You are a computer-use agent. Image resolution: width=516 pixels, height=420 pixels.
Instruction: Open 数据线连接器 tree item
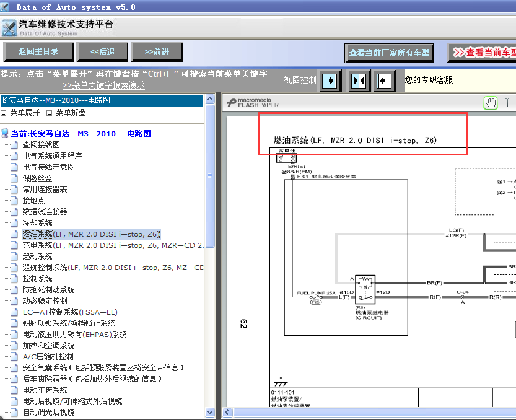(45, 212)
